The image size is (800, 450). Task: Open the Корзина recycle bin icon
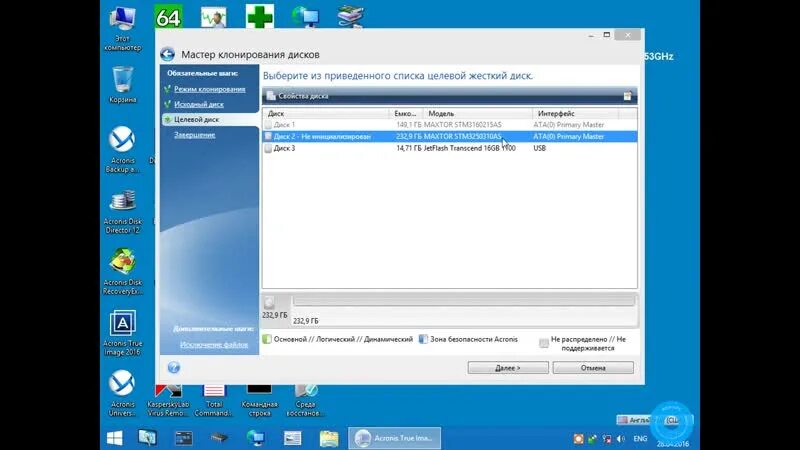point(122,84)
